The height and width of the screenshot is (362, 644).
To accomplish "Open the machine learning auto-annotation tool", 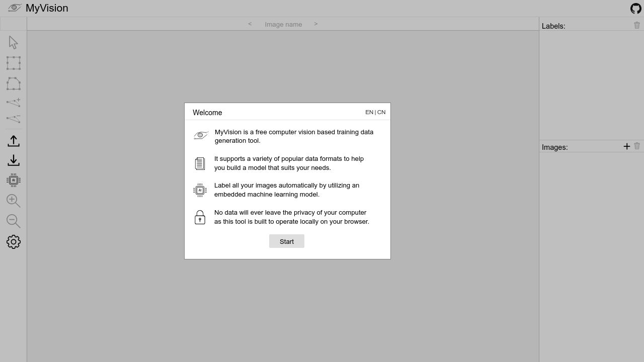I will pos(13,179).
